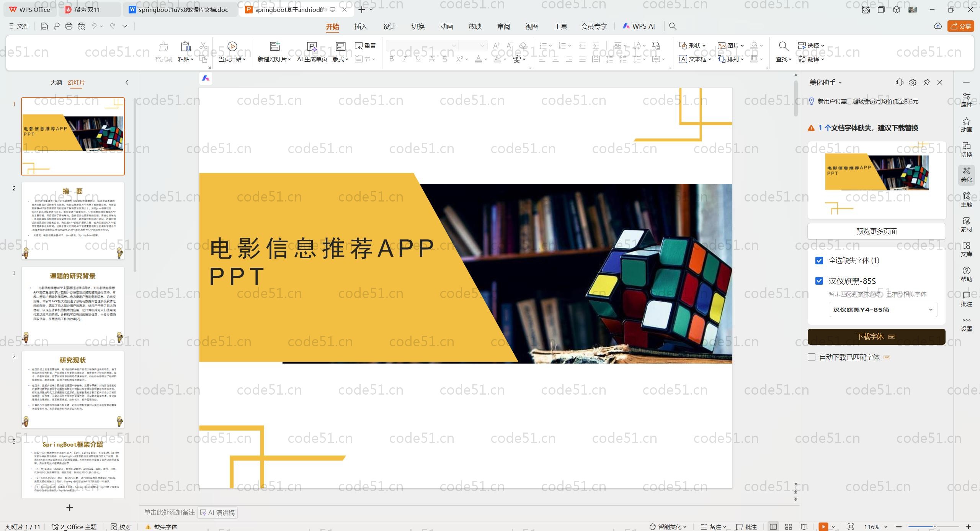Open the 大纲 outline tab
Screen dimensions: 980x531
click(x=56, y=82)
